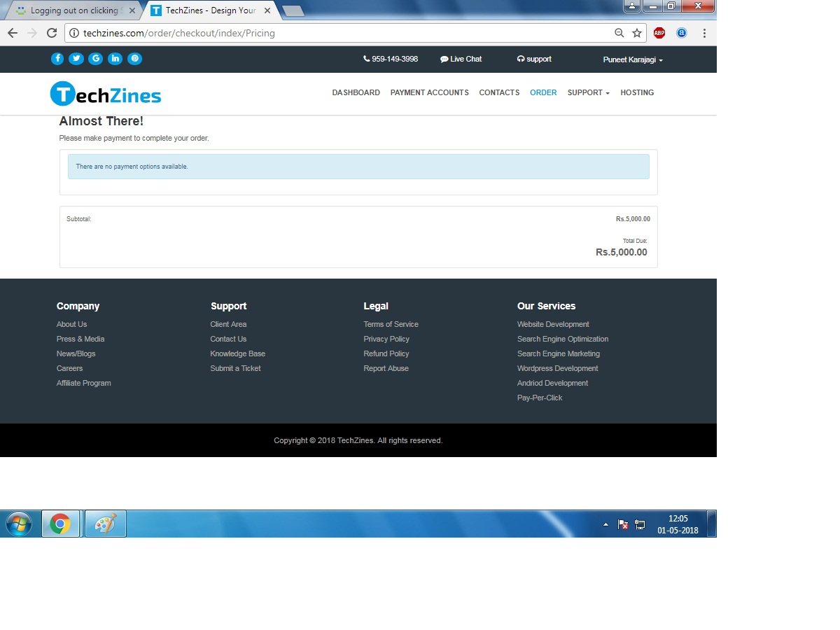Click the Total Due Rs.5,000.00 amount
This screenshot has height=630, width=840.
pos(622,252)
